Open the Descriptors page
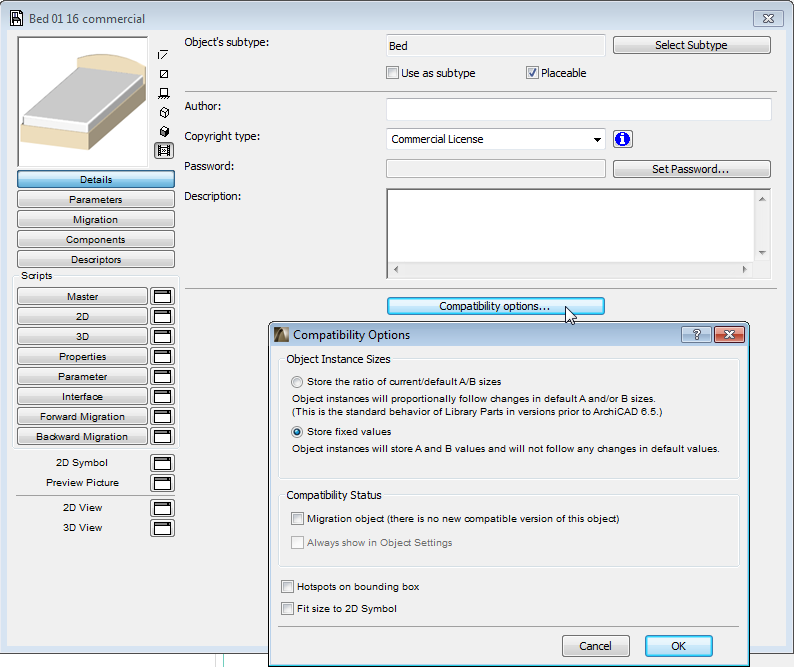 (96, 259)
